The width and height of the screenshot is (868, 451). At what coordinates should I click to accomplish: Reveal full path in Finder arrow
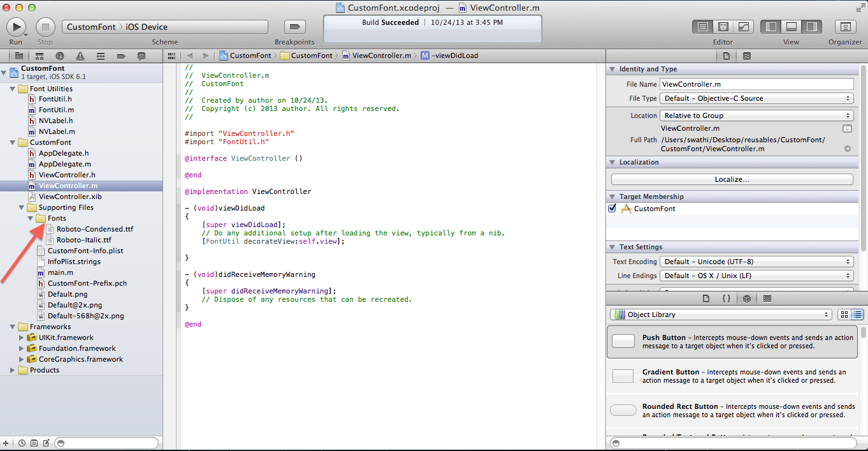click(848, 149)
